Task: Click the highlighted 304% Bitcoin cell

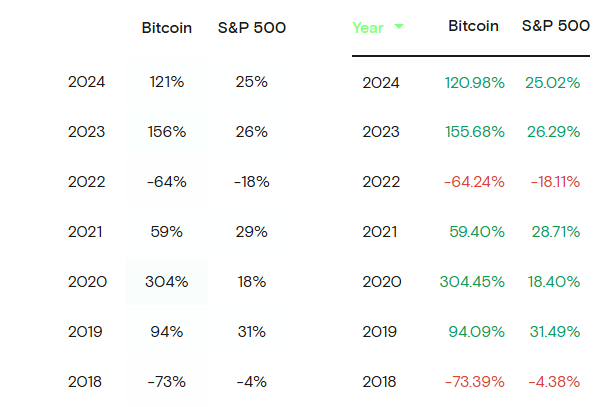Action: [x=167, y=281]
